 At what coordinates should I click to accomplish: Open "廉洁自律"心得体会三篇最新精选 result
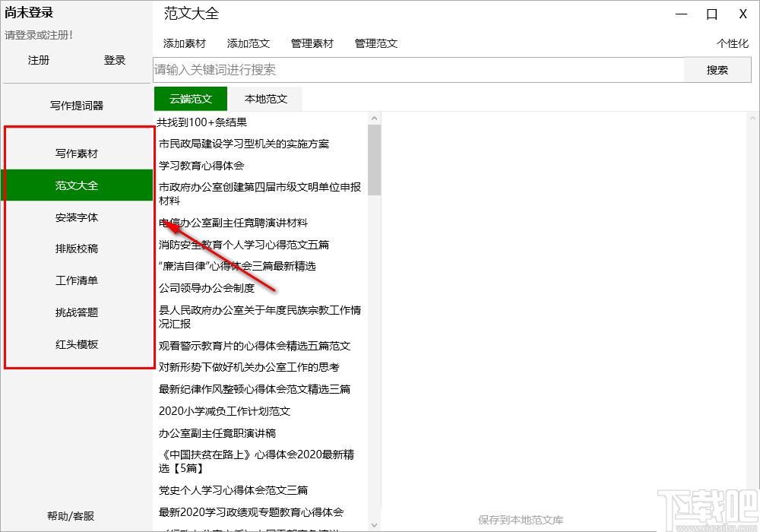[237, 266]
